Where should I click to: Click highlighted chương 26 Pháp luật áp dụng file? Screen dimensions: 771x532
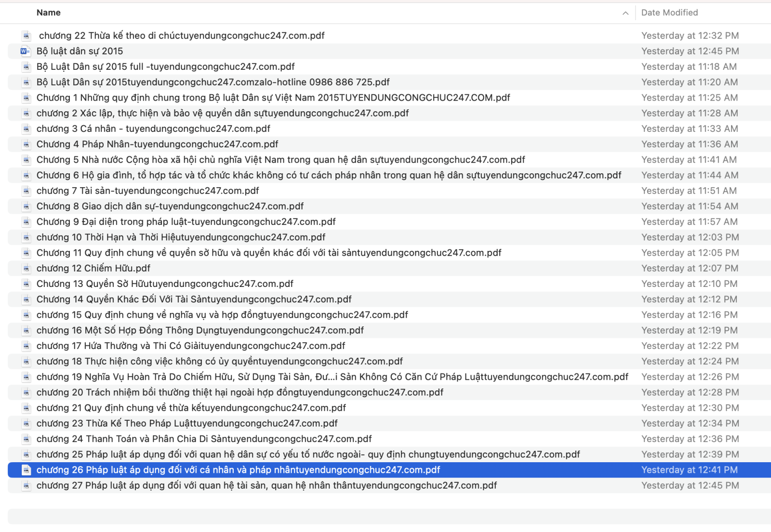(x=238, y=470)
